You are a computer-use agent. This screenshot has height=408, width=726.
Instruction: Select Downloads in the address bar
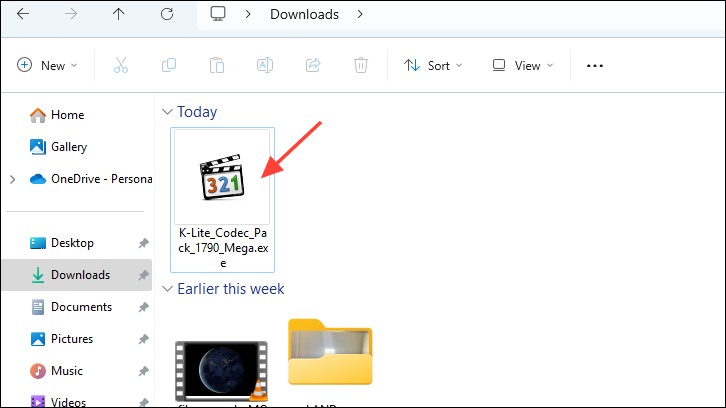(304, 14)
